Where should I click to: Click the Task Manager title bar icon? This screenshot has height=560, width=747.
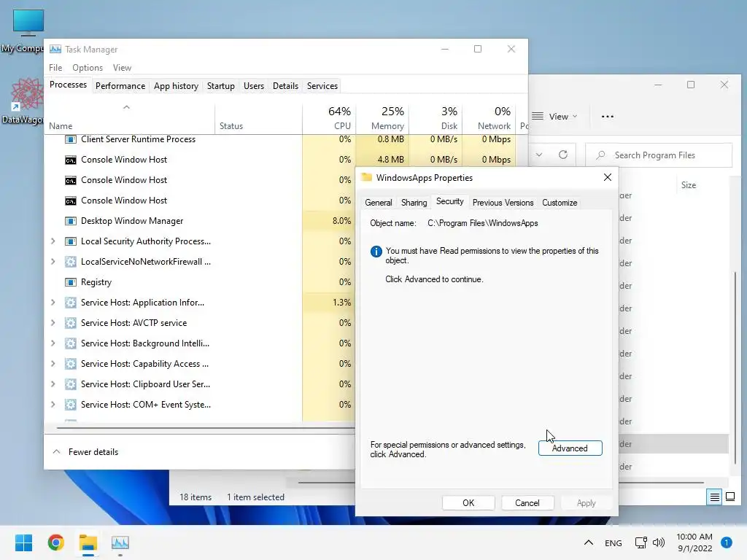tap(55, 50)
